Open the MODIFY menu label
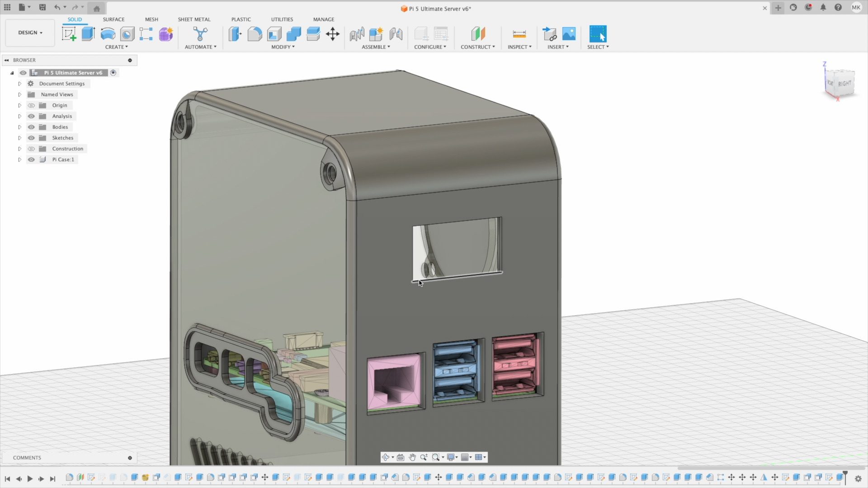Image resolution: width=868 pixels, height=488 pixels. coord(283,47)
